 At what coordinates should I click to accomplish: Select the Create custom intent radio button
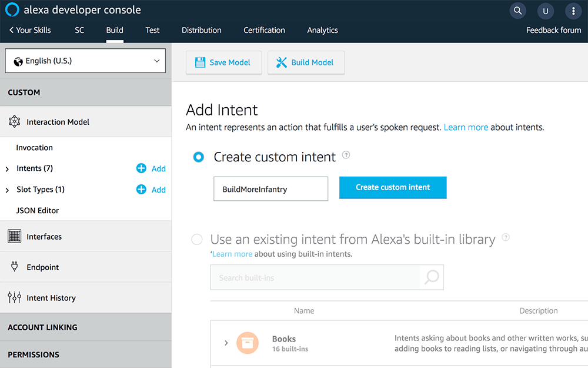point(198,157)
